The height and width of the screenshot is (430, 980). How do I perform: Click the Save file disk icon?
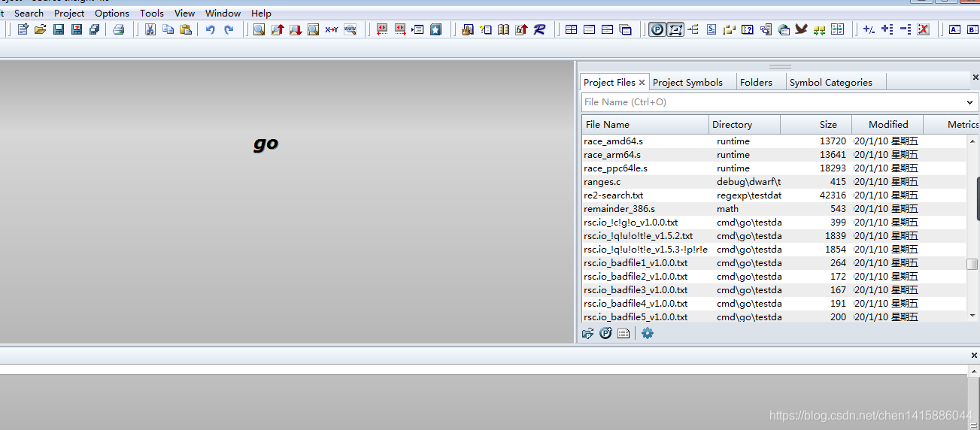click(59, 29)
